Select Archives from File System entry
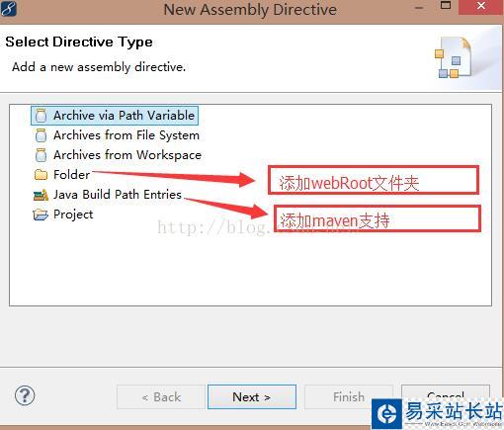 [x=126, y=135]
